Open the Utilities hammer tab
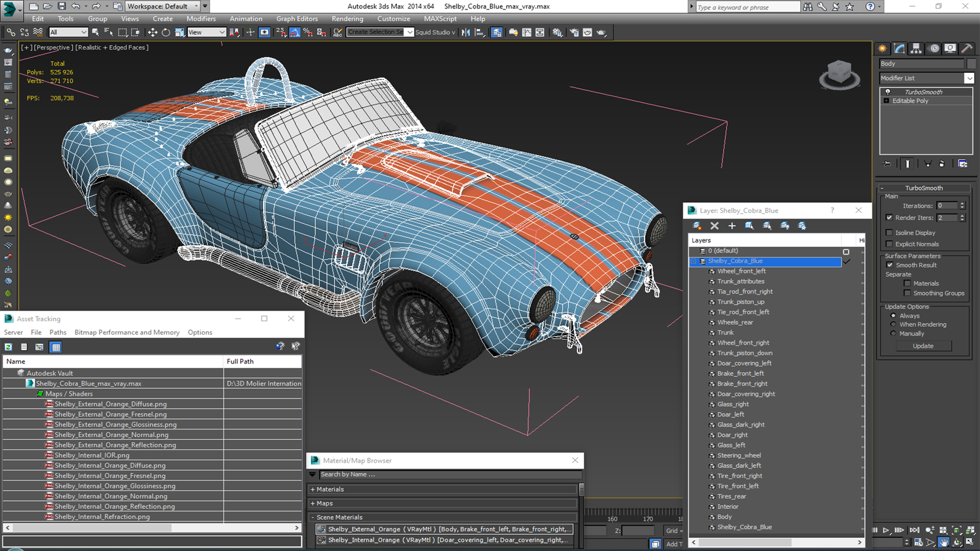 click(967, 48)
